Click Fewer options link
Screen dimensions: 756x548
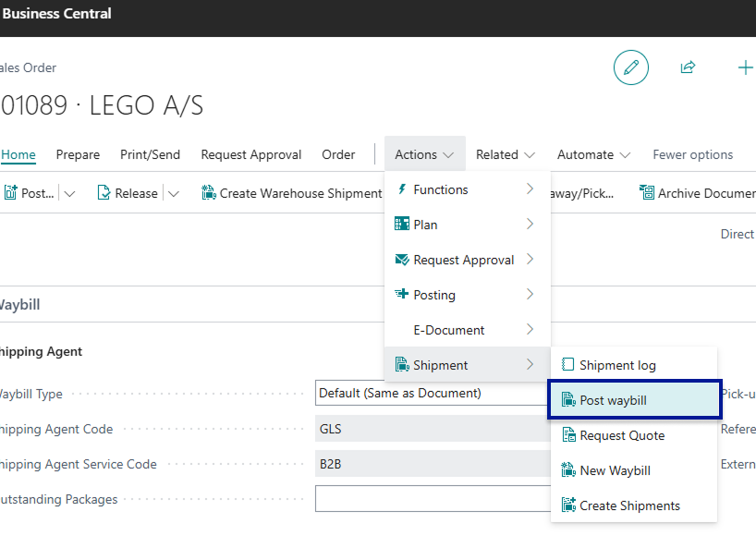pos(693,154)
